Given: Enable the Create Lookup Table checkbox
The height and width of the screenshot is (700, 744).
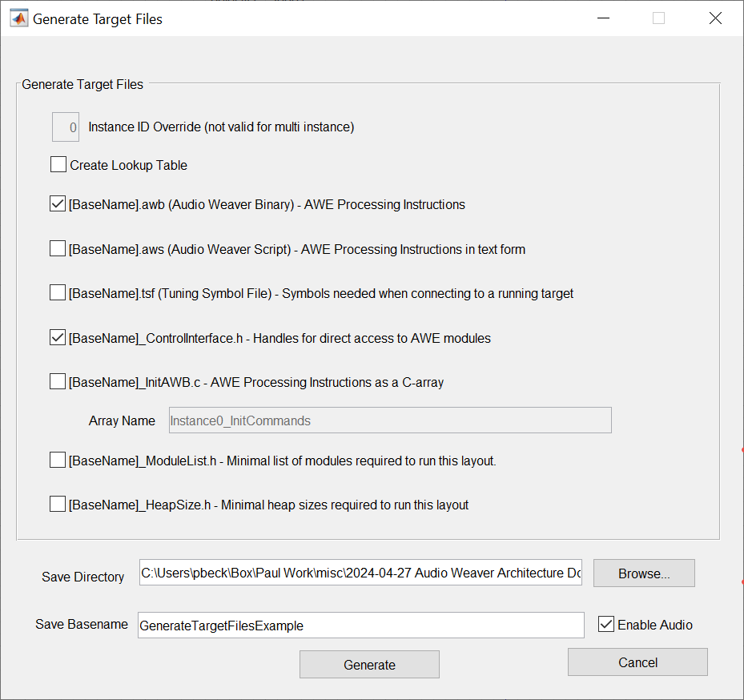Looking at the screenshot, I should 58,165.
